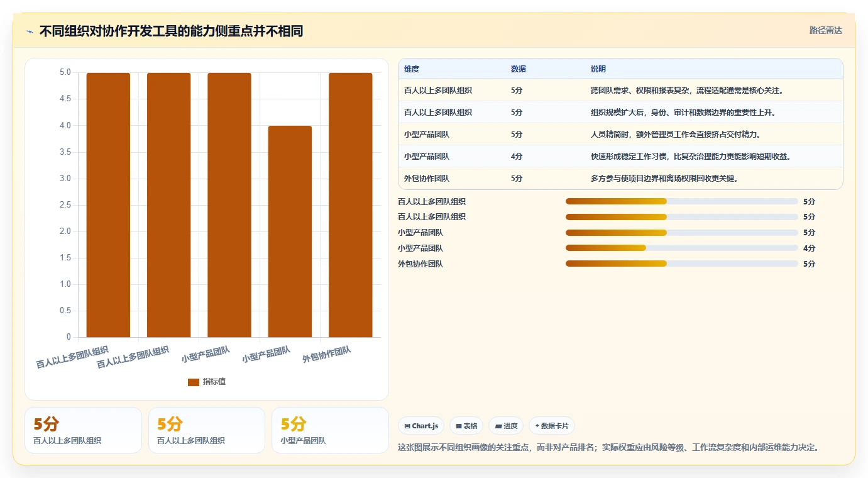Click the 数据 column header
This screenshot has width=868, height=478.
point(519,69)
